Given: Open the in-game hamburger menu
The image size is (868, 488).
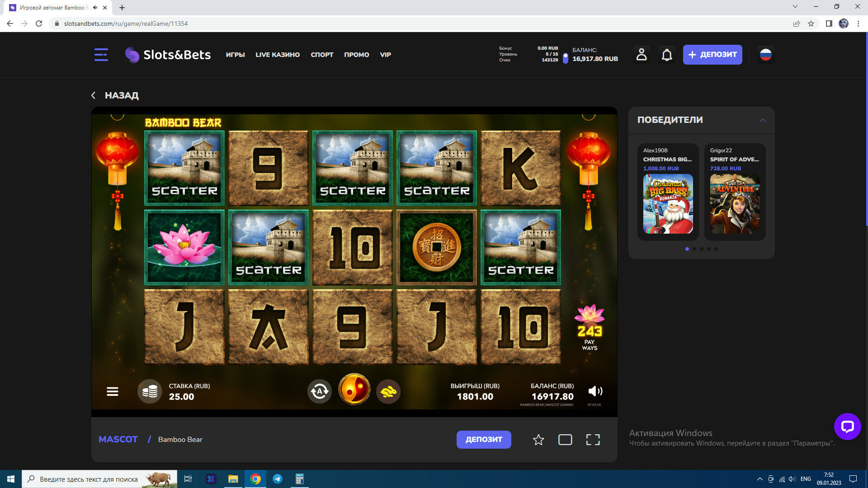Looking at the screenshot, I should pos(113,392).
